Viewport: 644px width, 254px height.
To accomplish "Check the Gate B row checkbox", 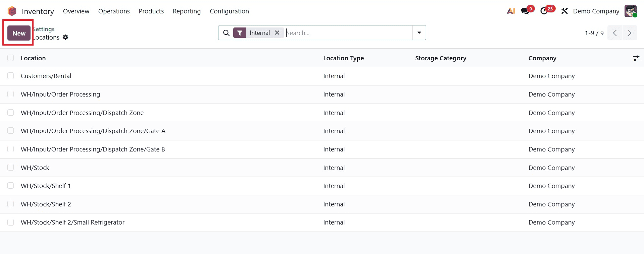I will coord(11,149).
